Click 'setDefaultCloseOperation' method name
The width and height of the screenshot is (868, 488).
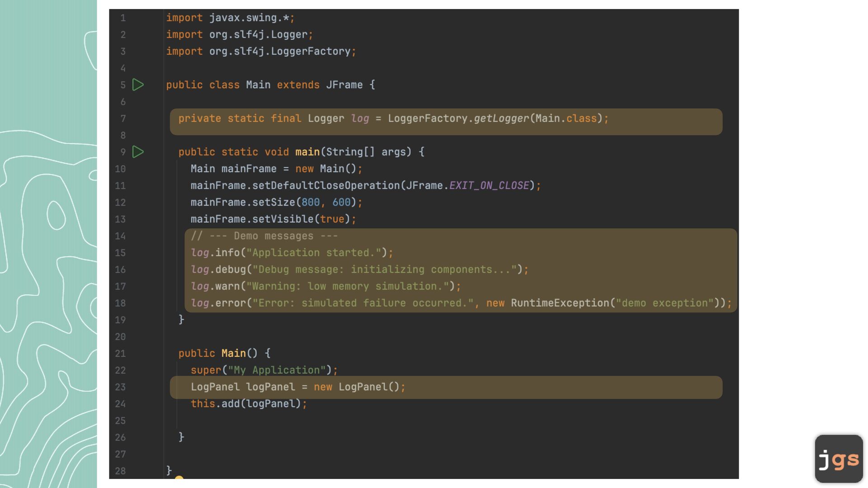[x=326, y=185]
